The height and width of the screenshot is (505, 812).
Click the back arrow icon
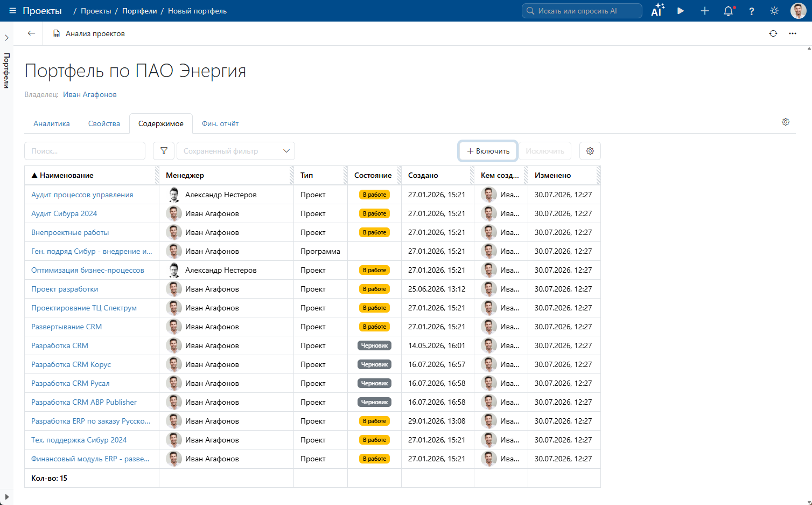click(31, 33)
